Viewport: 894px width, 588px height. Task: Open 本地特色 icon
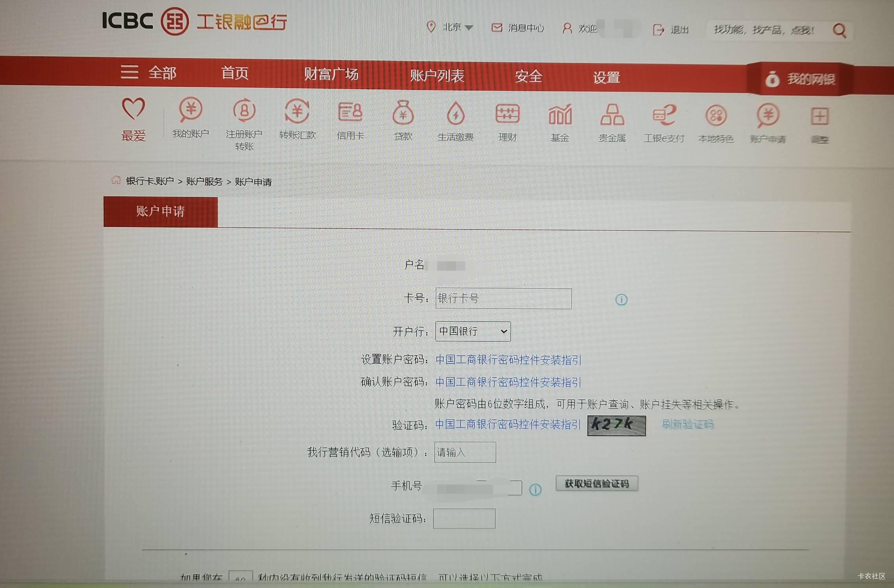point(716,116)
